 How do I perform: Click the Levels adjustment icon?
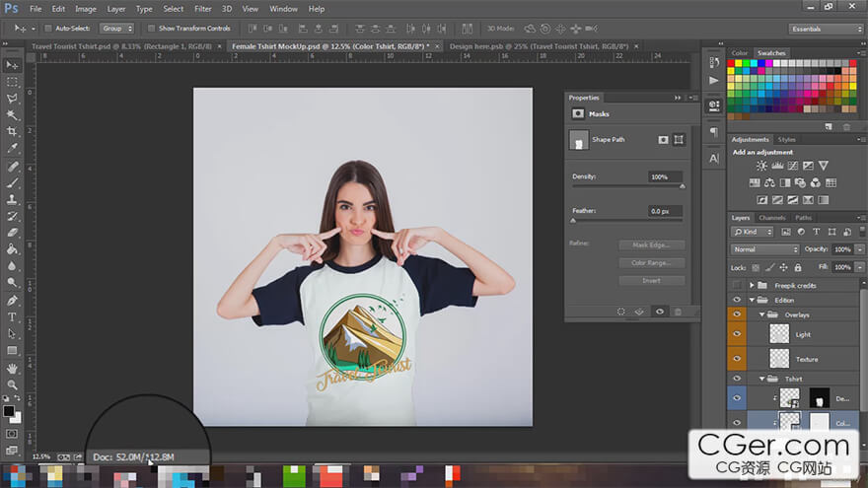click(777, 166)
